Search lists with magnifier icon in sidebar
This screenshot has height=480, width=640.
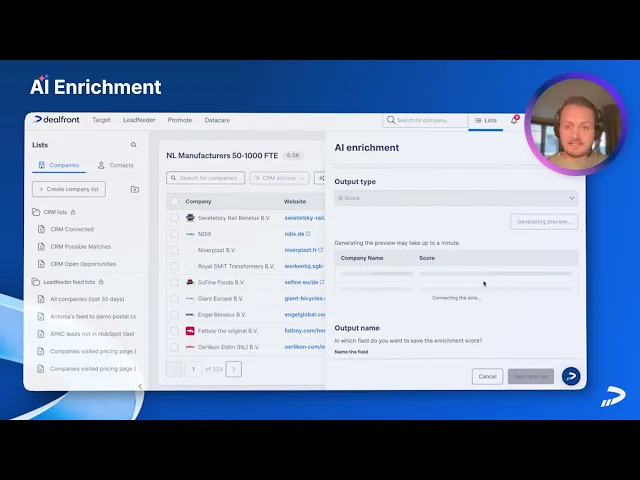pyautogui.click(x=133, y=145)
